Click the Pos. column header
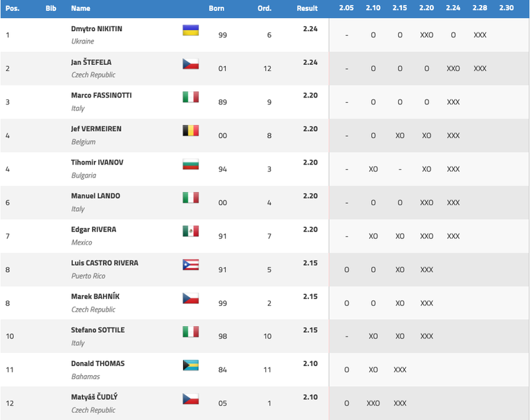The width and height of the screenshot is (530, 420). point(12,8)
